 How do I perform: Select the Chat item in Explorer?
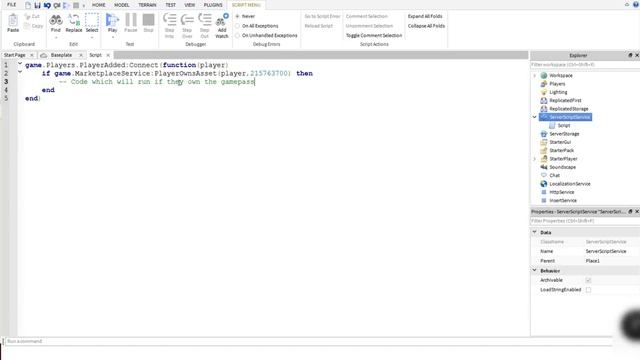pos(554,176)
